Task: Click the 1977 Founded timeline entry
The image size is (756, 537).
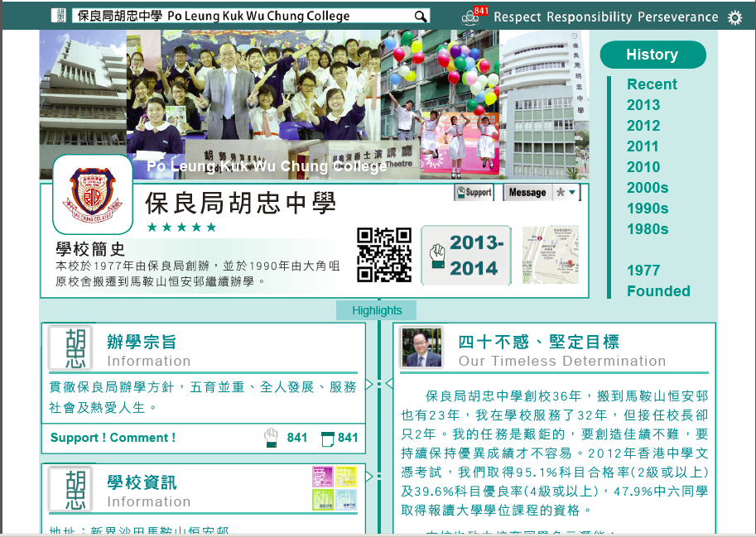Action: point(657,280)
